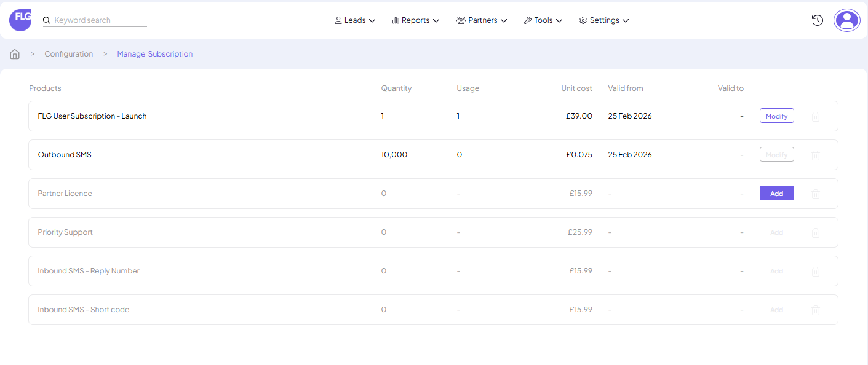Viewport: 868px width, 365px height.
Task: Remove the Partner Licence row
Action: point(816,194)
